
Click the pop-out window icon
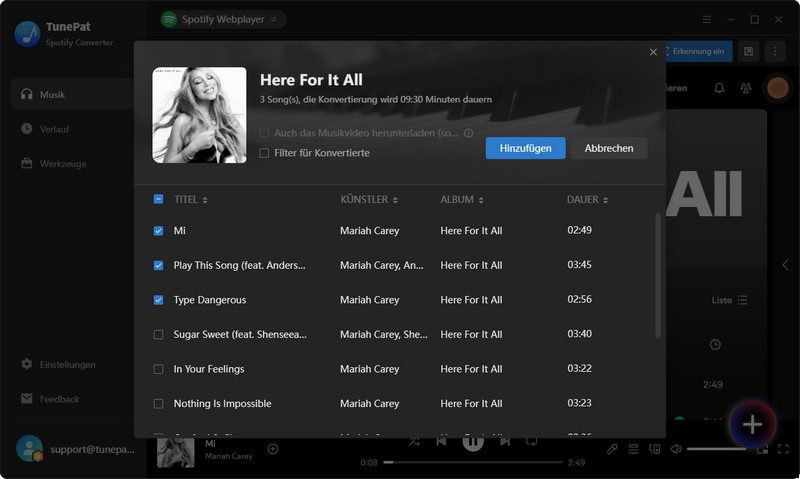[748, 52]
